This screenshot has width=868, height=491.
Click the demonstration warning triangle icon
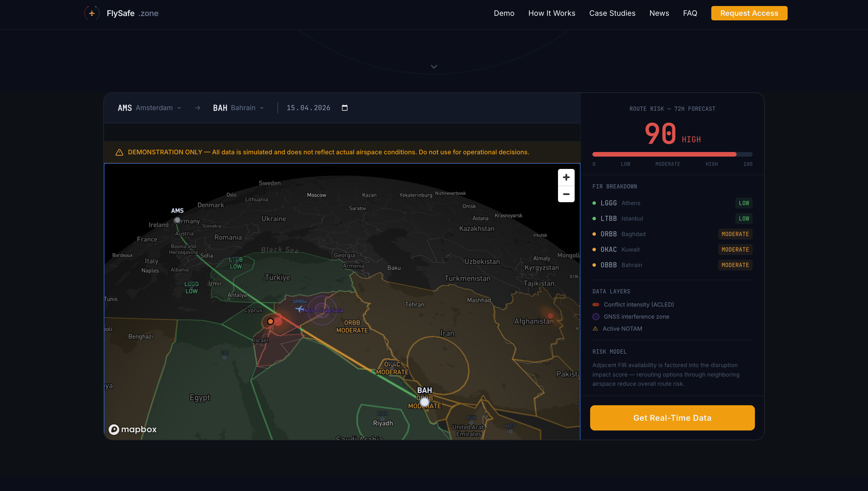(119, 152)
